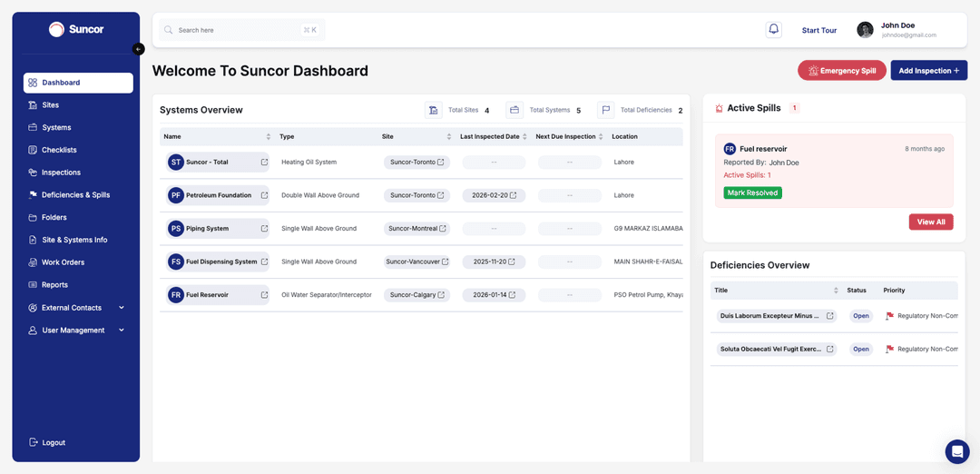Open the Suncor-Vancouver site link
Viewport: 980px width, 474px height.
pyautogui.click(x=416, y=262)
